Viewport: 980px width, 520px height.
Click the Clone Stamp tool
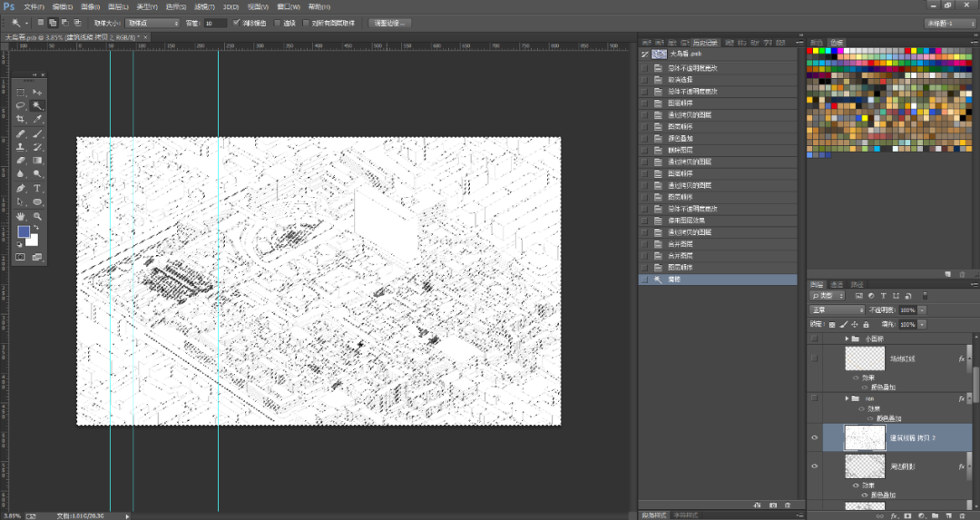point(21,147)
